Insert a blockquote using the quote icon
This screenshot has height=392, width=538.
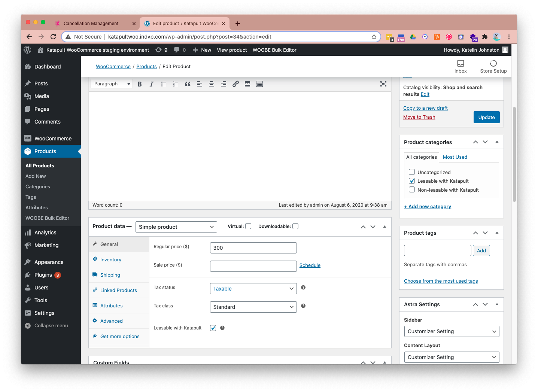(x=188, y=84)
